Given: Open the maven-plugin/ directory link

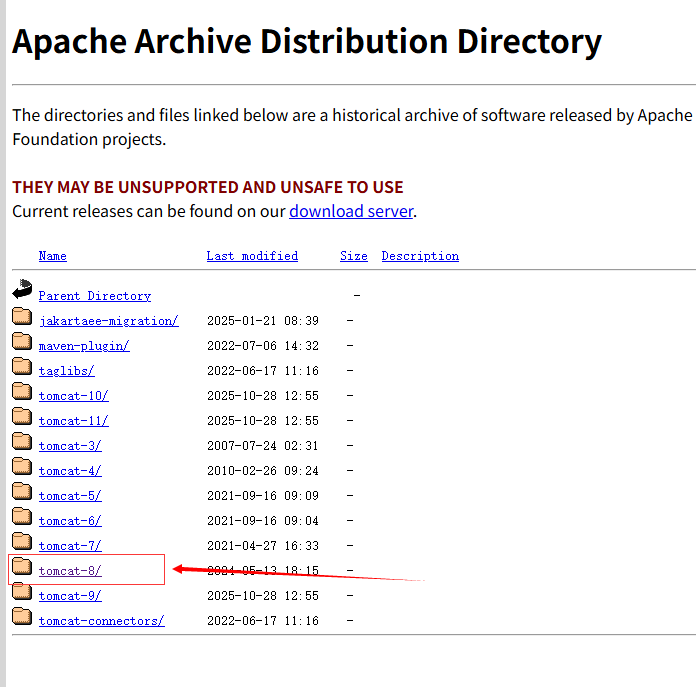Looking at the screenshot, I should point(84,346).
